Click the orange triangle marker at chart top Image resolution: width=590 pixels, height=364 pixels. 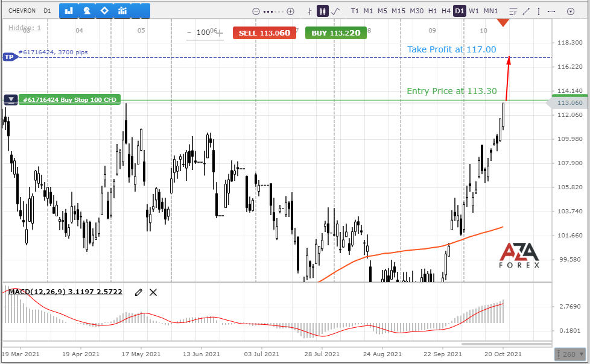point(503,22)
